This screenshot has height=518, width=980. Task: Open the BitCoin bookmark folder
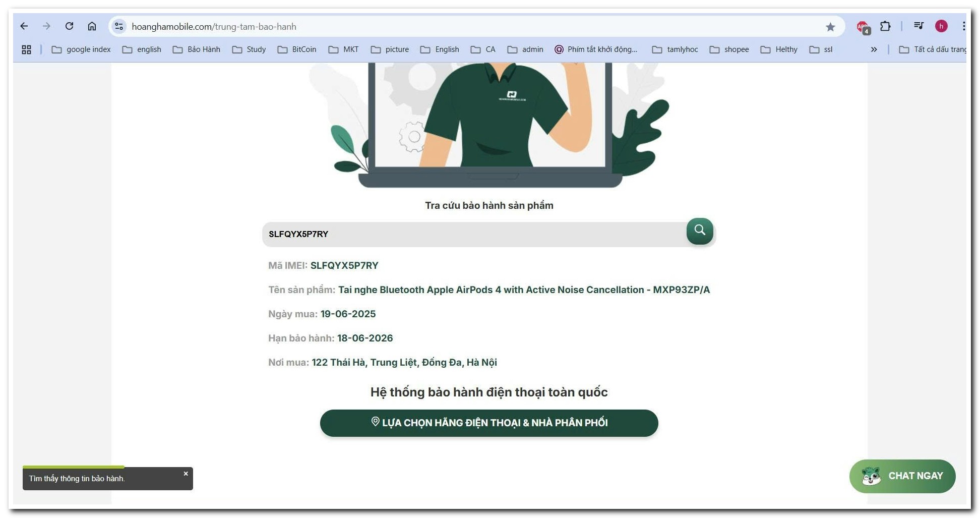297,49
